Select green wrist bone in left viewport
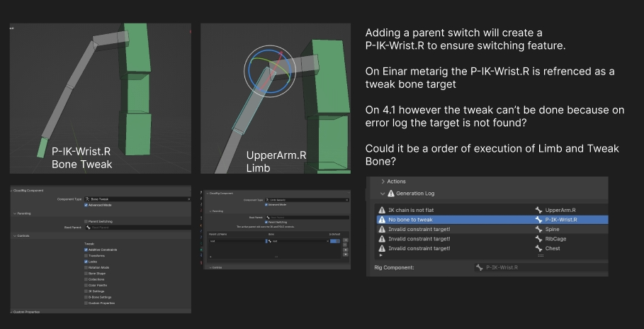Screen dimensions: 644x329 [42, 147]
